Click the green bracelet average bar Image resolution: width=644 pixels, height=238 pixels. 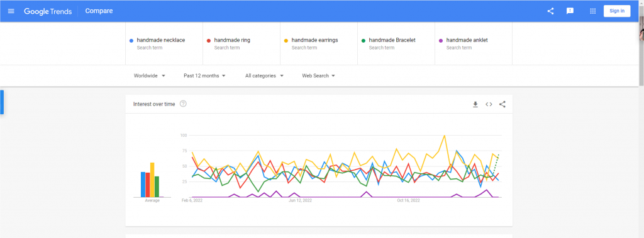tap(157, 187)
